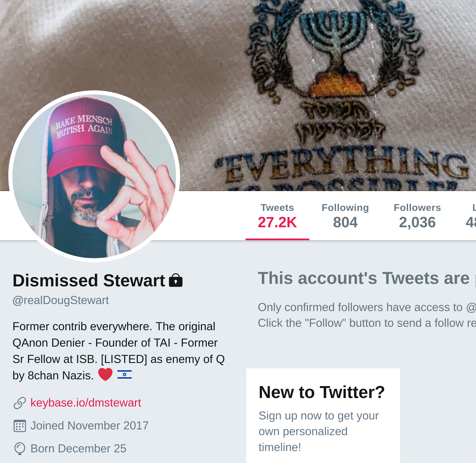
Task: Click the Israel flag emoji in bio
Action: 124,374
